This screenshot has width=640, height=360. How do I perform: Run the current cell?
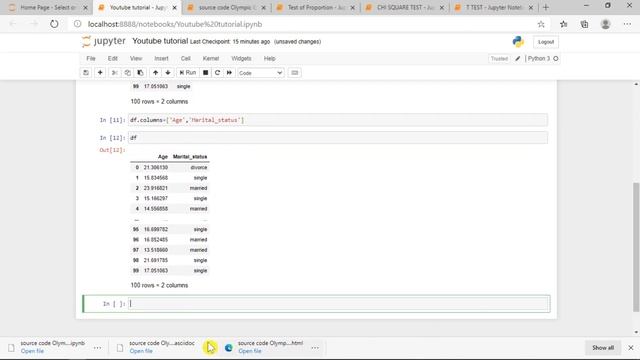click(188, 73)
